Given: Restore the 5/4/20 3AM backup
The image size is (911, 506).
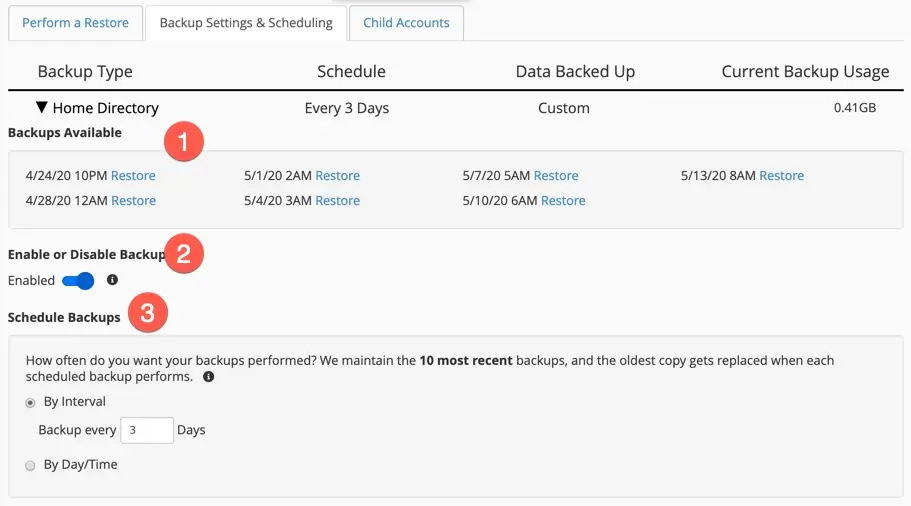Looking at the screenshot, I should [337, 201].
